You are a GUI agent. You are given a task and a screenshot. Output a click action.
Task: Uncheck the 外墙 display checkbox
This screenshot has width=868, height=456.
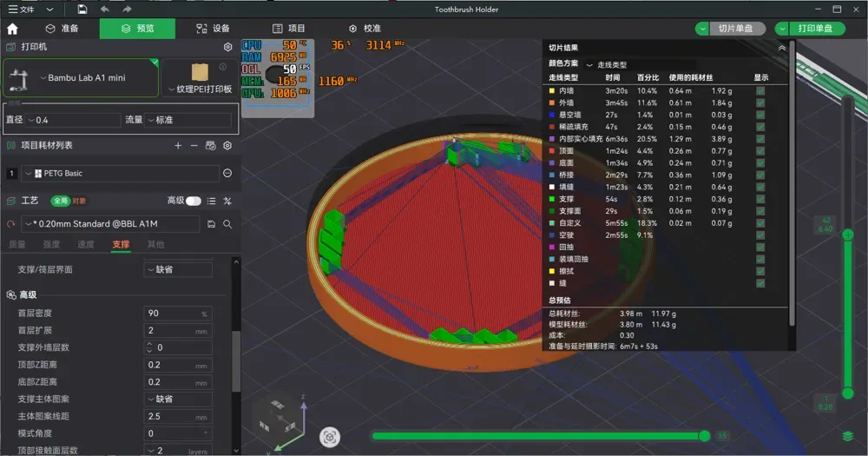point(760,103)
